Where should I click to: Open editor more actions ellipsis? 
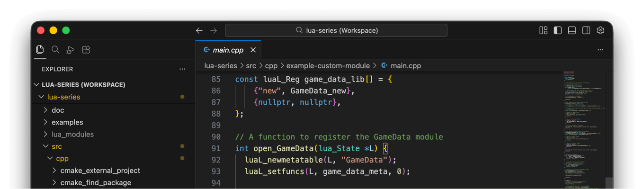(600, 50)
